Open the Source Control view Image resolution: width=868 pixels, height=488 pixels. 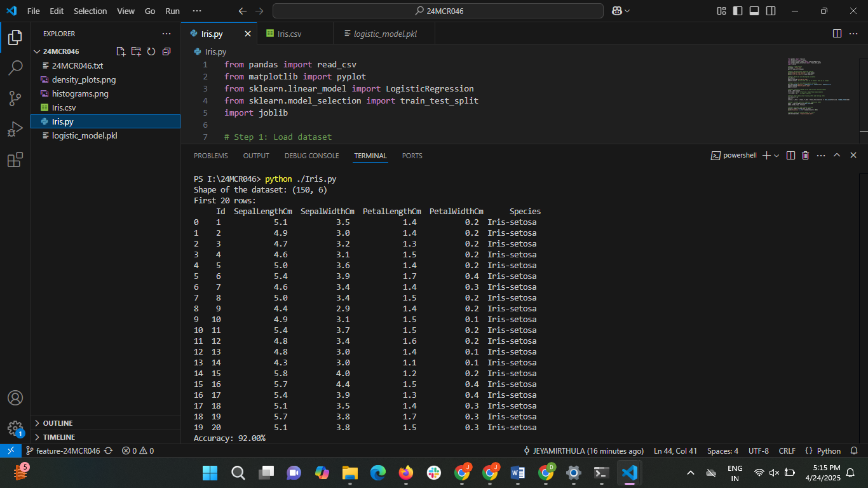15,98
